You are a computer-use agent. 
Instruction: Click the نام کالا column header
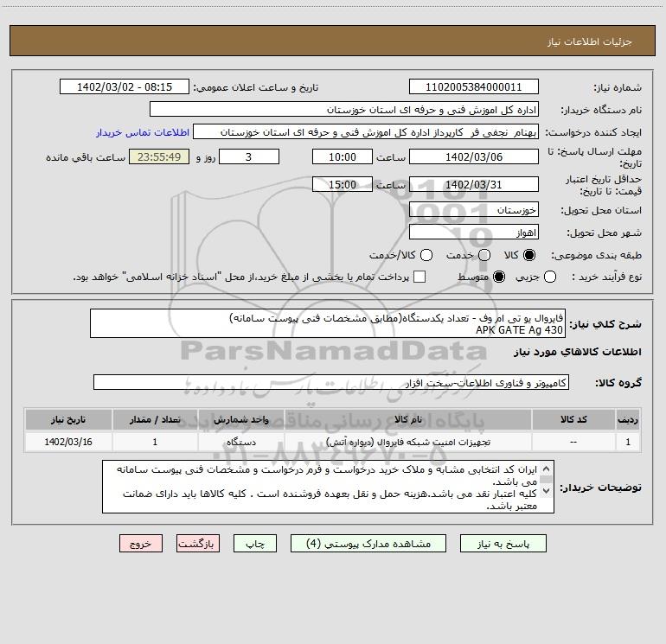(x=407, y=419)
